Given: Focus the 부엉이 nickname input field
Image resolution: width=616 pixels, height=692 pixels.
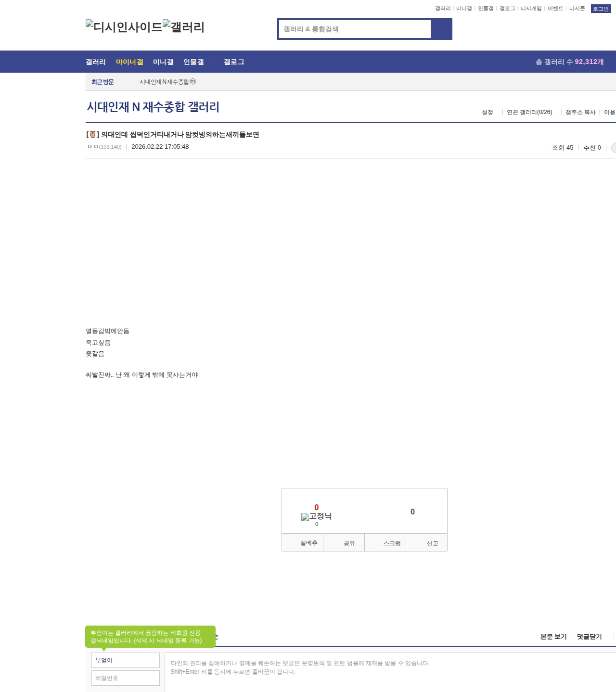Looking at the screenshot, I should pos(126,660).
